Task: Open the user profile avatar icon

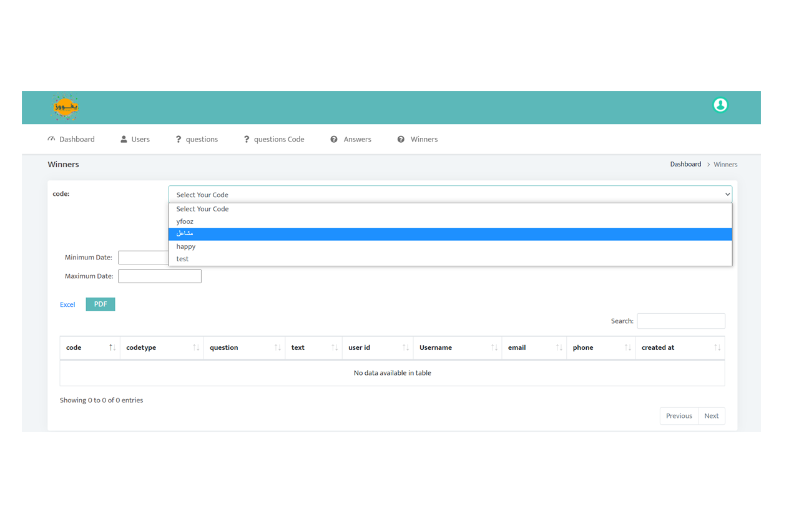Action: pos(720,105)
